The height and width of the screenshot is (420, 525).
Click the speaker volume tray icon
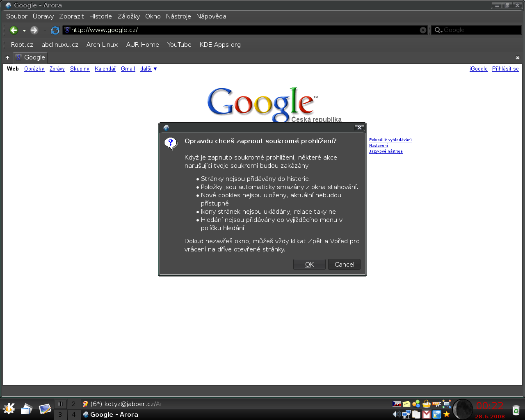point(396,414)
